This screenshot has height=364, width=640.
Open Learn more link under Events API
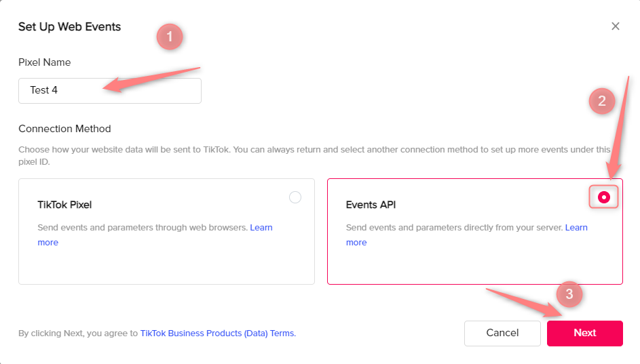pyautogui.click(x=576, y=228)
